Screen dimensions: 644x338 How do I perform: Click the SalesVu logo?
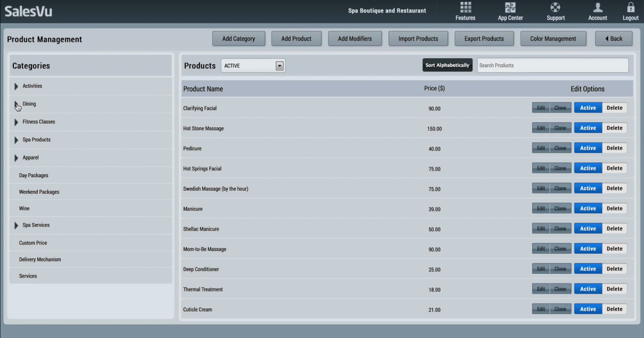pos(28,12)
